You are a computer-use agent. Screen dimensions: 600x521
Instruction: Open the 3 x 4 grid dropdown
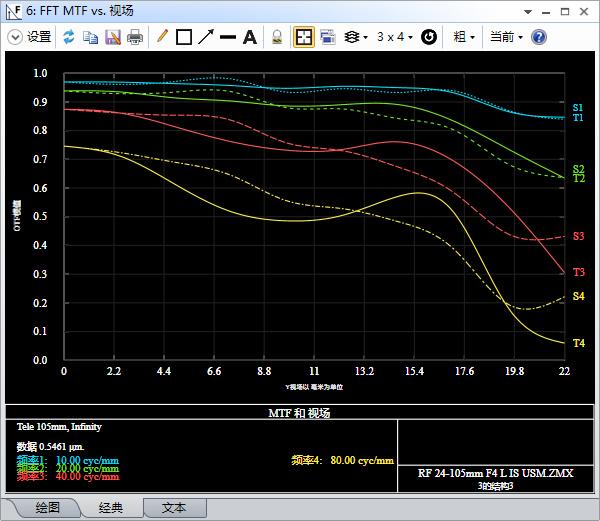[x=395, y=37]
